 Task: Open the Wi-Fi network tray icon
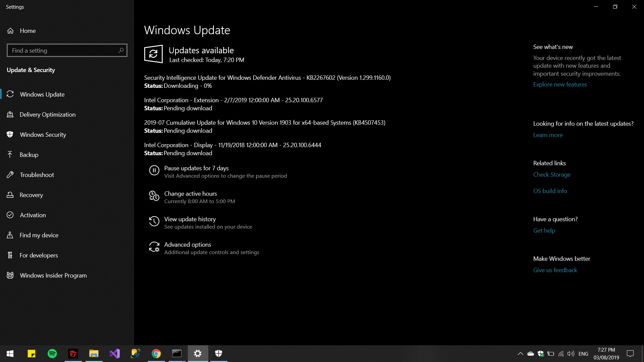561,354
